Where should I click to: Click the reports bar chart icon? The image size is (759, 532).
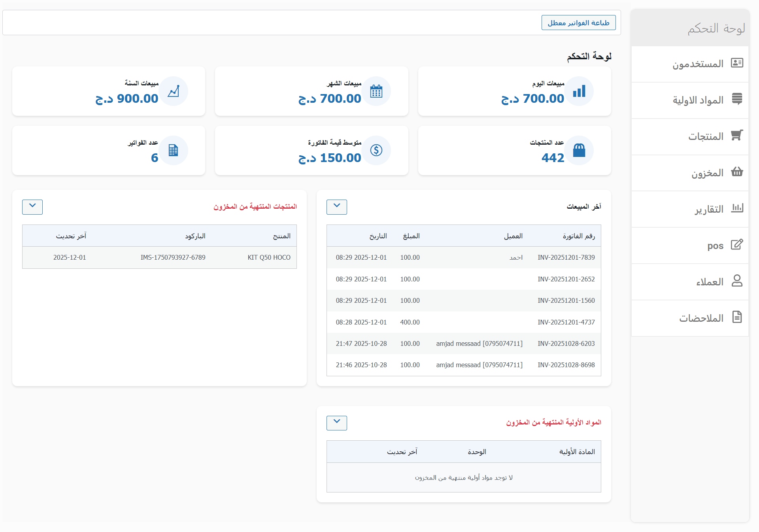point(737,208)
